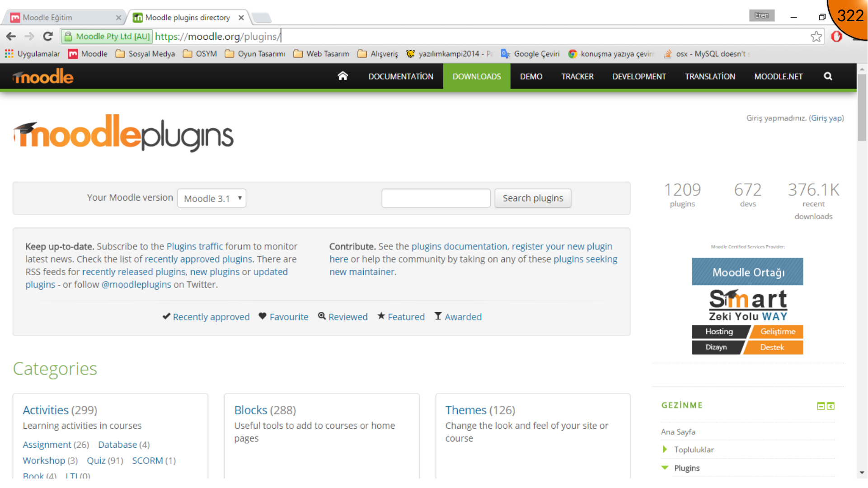868x488 pixels.
Task: Open Sosyal Medya bookmark folder
Action: (x=145, y=54)
